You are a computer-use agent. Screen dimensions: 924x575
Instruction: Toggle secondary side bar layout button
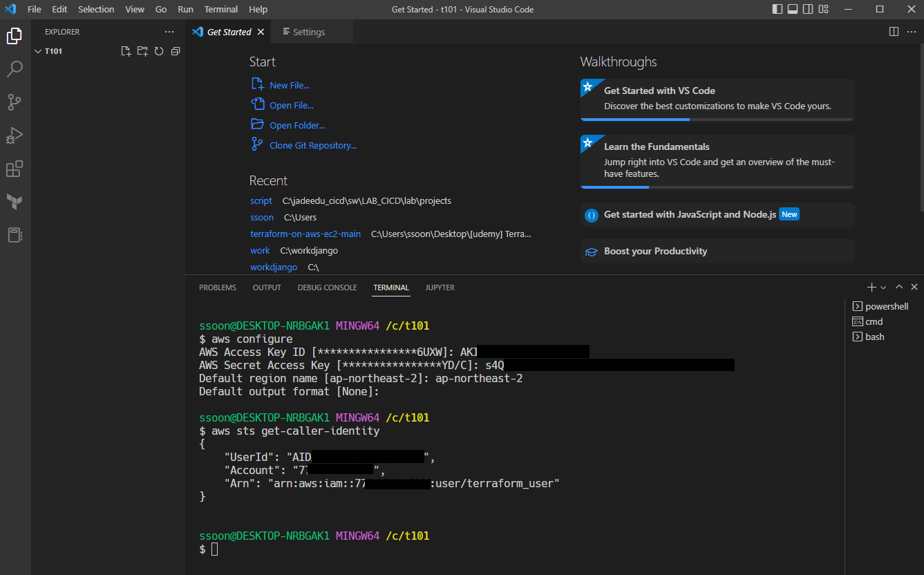click(808, 9)
